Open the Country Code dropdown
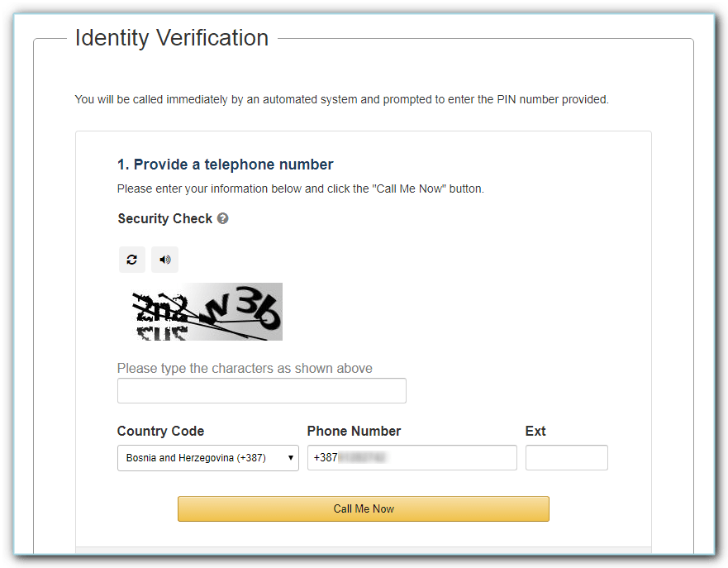 click(x=208, y=458)
